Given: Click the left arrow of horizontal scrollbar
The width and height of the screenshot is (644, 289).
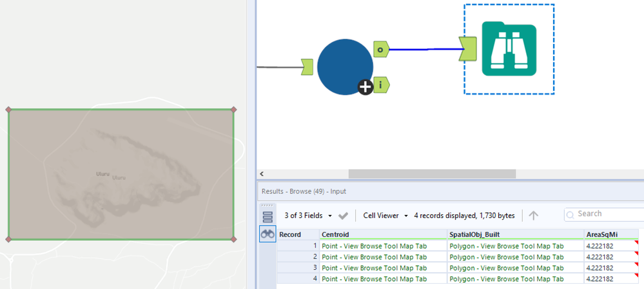Looking at the screenshot, I should pos(262,174).
